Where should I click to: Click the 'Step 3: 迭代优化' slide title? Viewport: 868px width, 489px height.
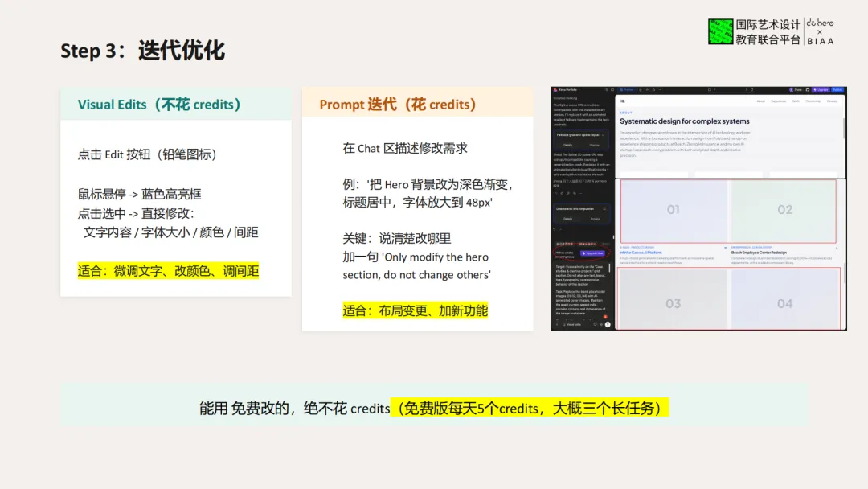click(x=142, y=51)
